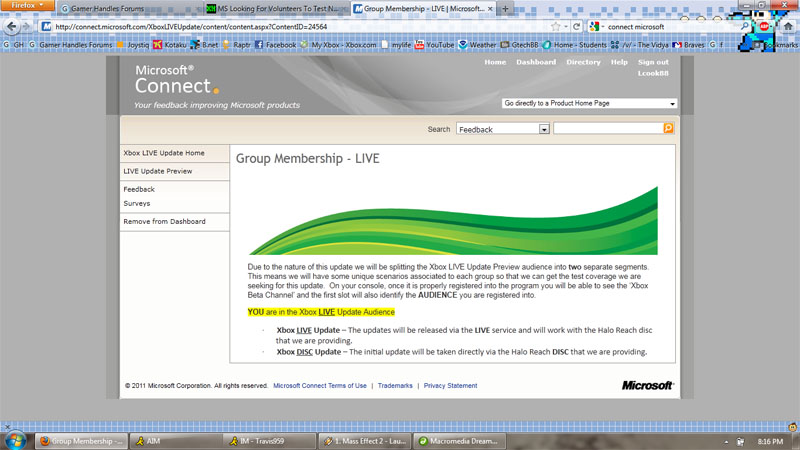Open Macromedia Dreamweaver taskbar button
Screen dimensions: 800x450
tap(459, 441)
